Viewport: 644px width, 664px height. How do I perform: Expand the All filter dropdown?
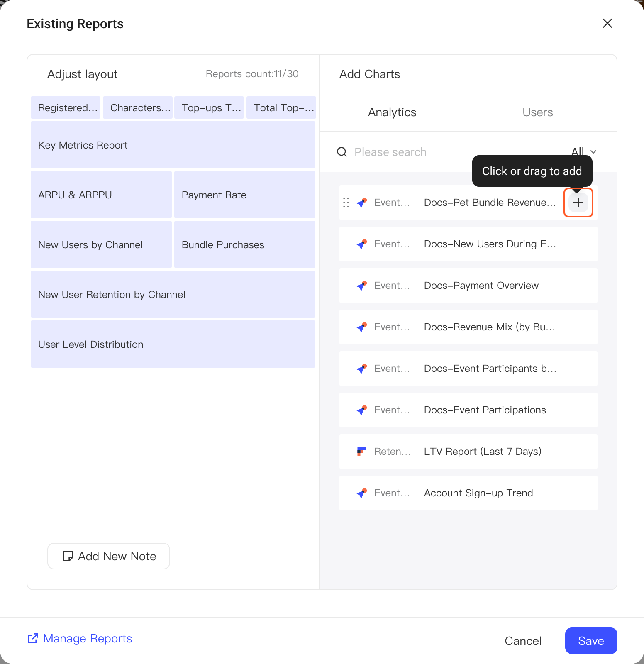point(584,152)
